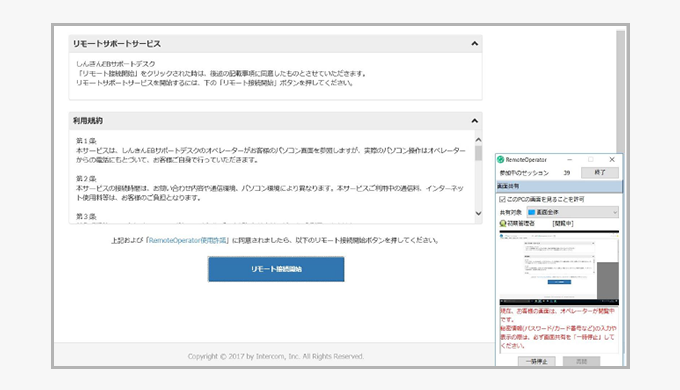Minimize the RemoteOperator window
Screen dimensions: 680x390
(569, 160)
